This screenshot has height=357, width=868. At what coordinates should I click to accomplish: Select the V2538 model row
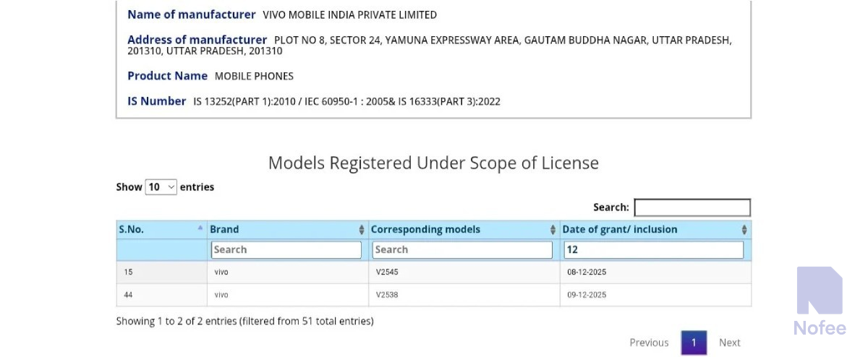pyautogui.click(x=387, y=295)
